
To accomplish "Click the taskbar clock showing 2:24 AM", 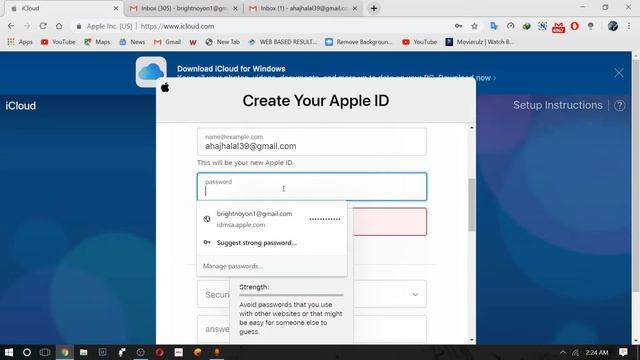I will pyautogui.click(x=597, y=352).
